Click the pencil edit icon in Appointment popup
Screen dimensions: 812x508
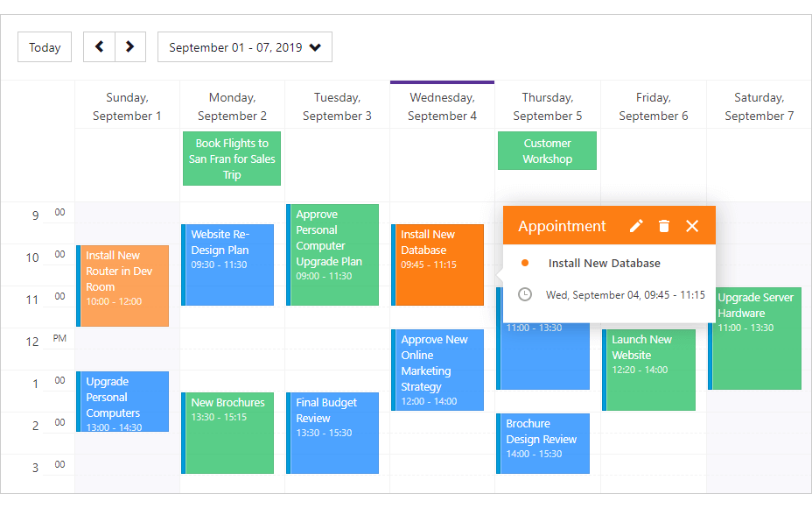click(x=636, y=226)
